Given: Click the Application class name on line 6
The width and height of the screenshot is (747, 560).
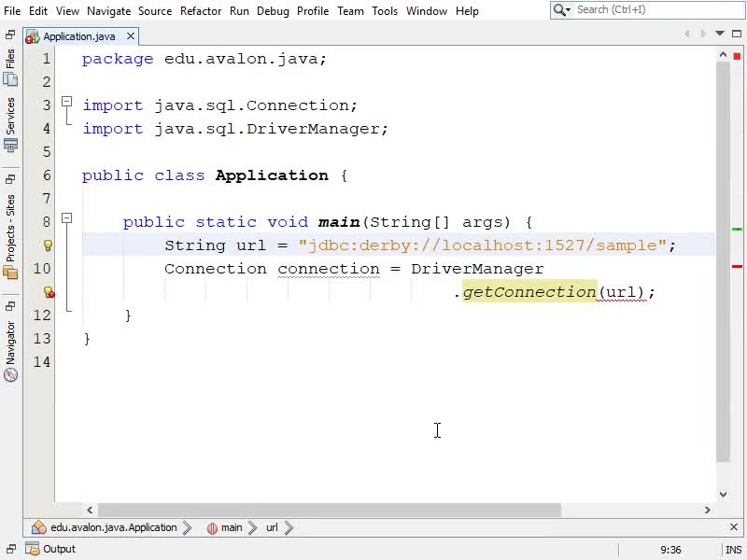Looking at the screenshot, I should (x=272, y=175).
